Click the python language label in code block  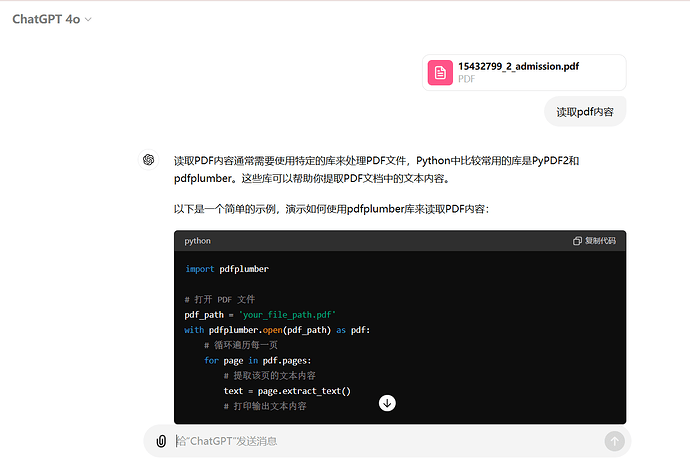[x=198, y=241]
